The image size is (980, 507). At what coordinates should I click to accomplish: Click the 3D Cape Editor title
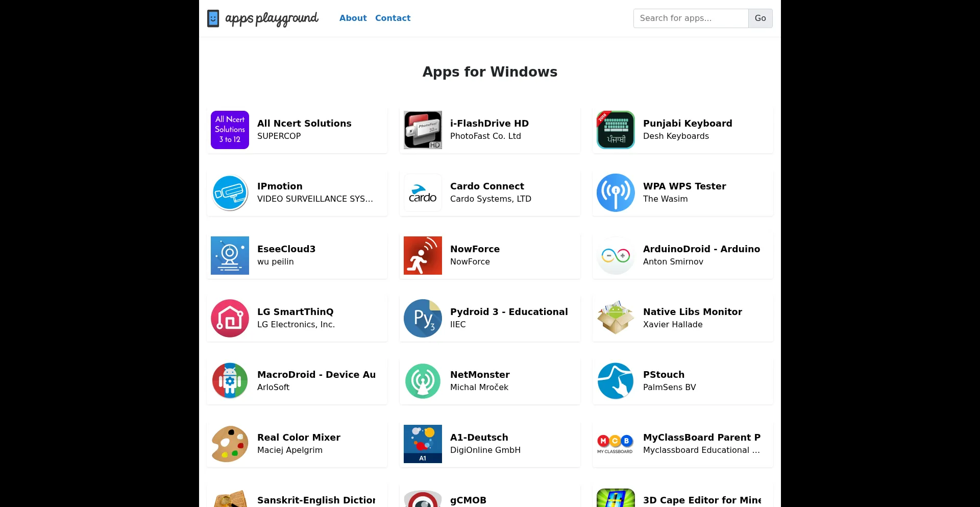pyautogui.click(x=702, y=500)
